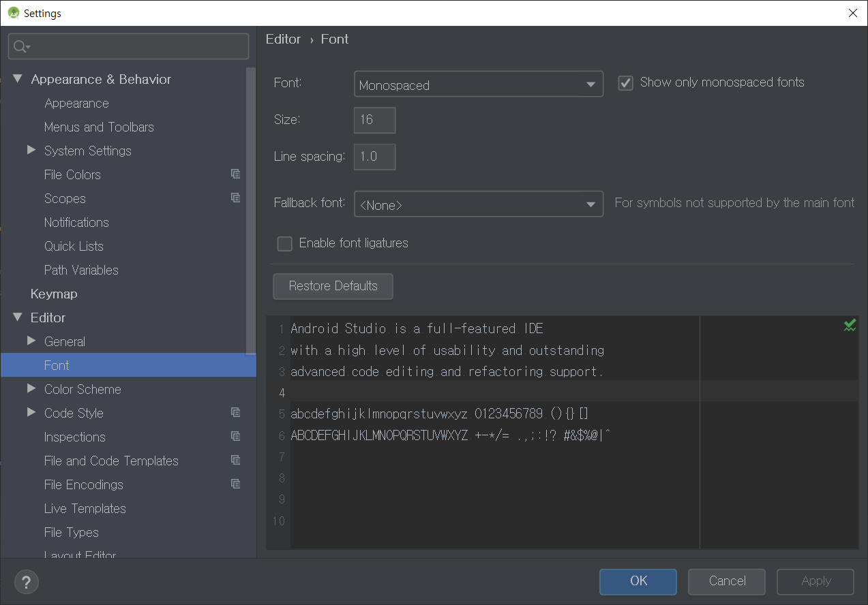Viewport: 868px width, 605px height.
Task: Collapse the Appearance & Behavior section
Action: tap(18, 79)
